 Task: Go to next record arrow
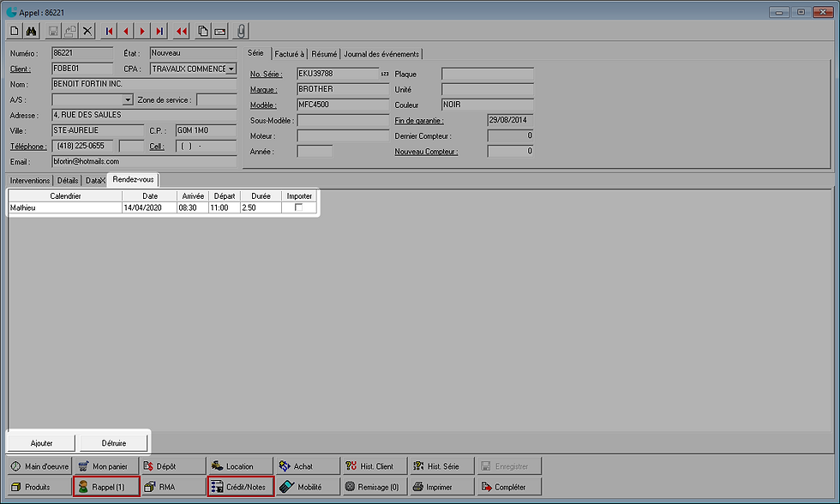pos(142,31)
